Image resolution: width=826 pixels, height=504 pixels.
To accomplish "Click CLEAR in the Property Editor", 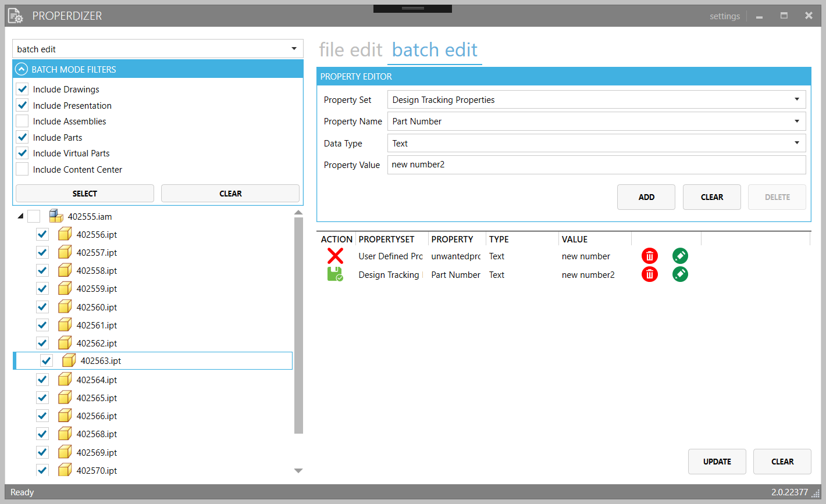I will [x=712, y=197].
